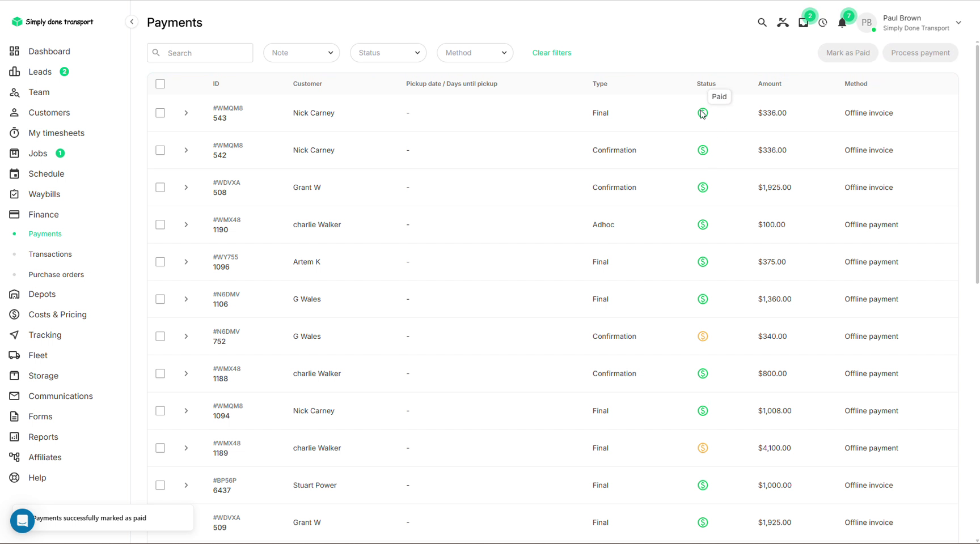Click paid status icon for payment 508

703,187
